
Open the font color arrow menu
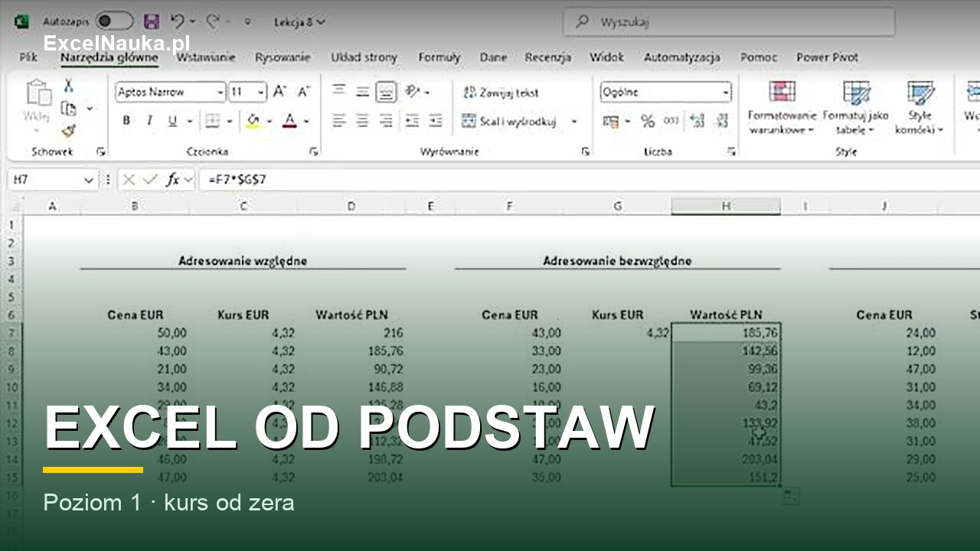306,121
